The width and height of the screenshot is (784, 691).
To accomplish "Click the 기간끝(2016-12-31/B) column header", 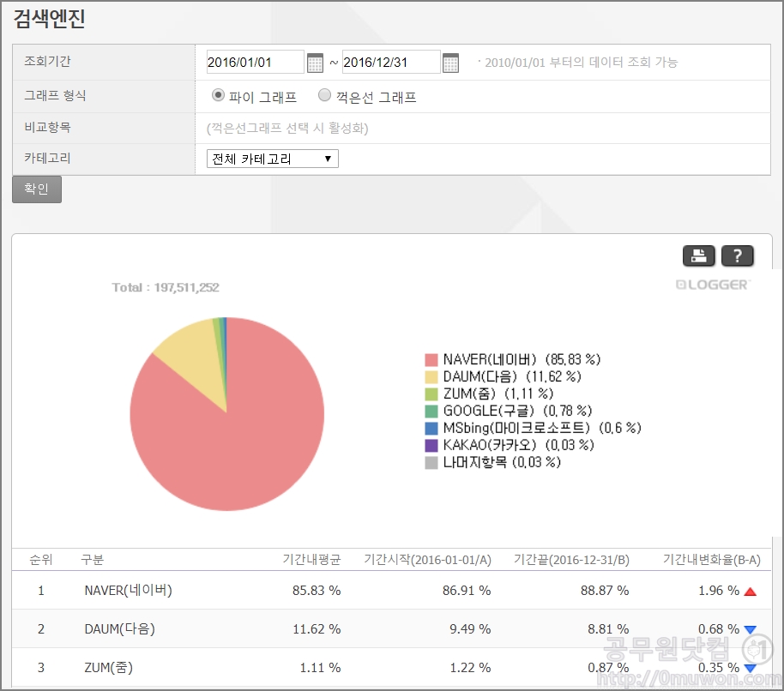I will (571, 560).
